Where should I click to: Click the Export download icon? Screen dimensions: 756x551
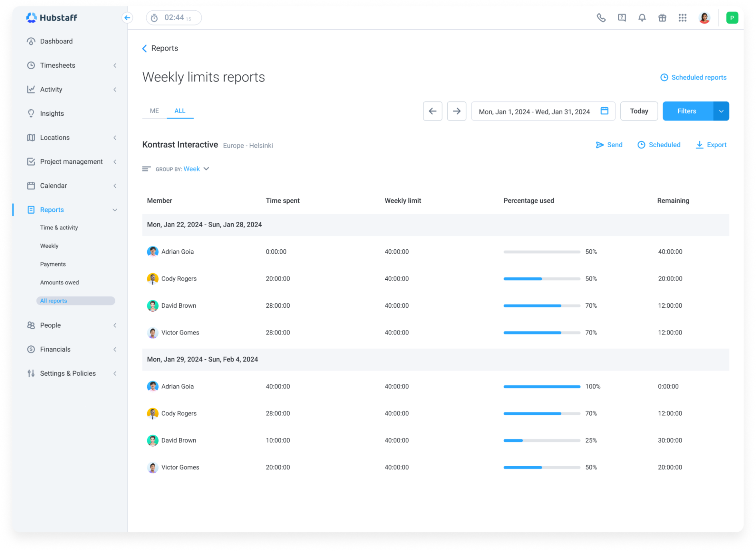click(x=700, y=145)
